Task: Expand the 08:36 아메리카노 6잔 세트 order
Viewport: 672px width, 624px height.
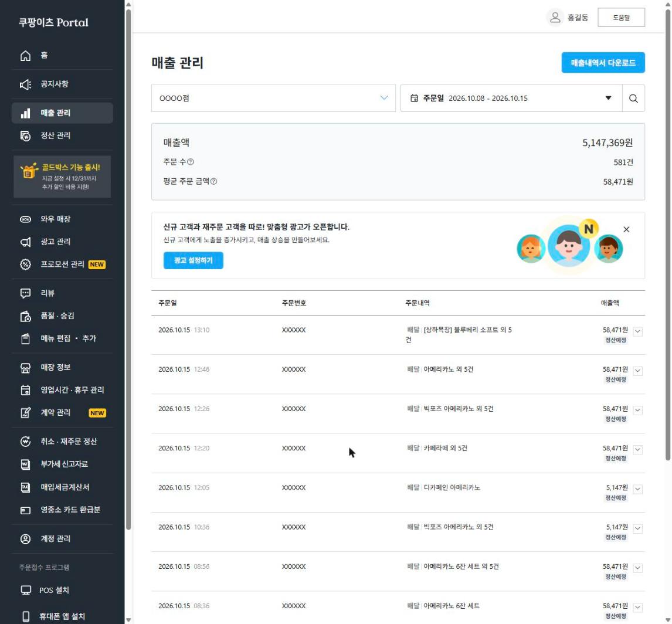Action: click(x=638, y=608)
